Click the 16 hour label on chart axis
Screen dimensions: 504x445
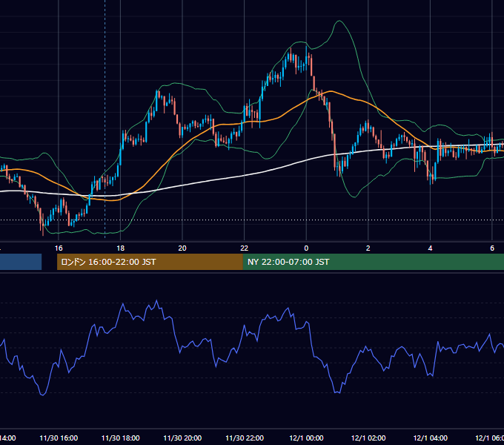[x=59, y=248]
